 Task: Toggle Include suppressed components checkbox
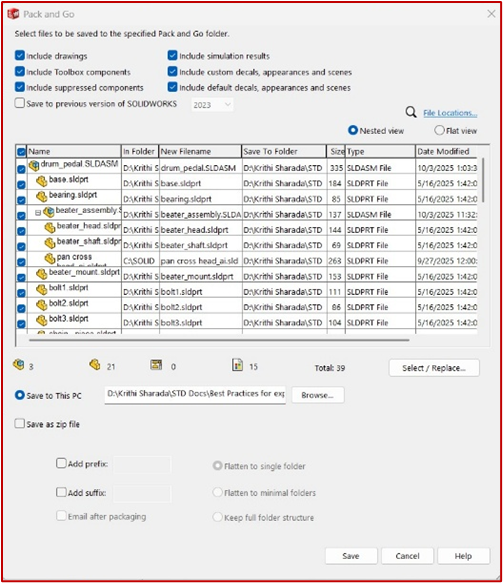click(x=20, y=87)
